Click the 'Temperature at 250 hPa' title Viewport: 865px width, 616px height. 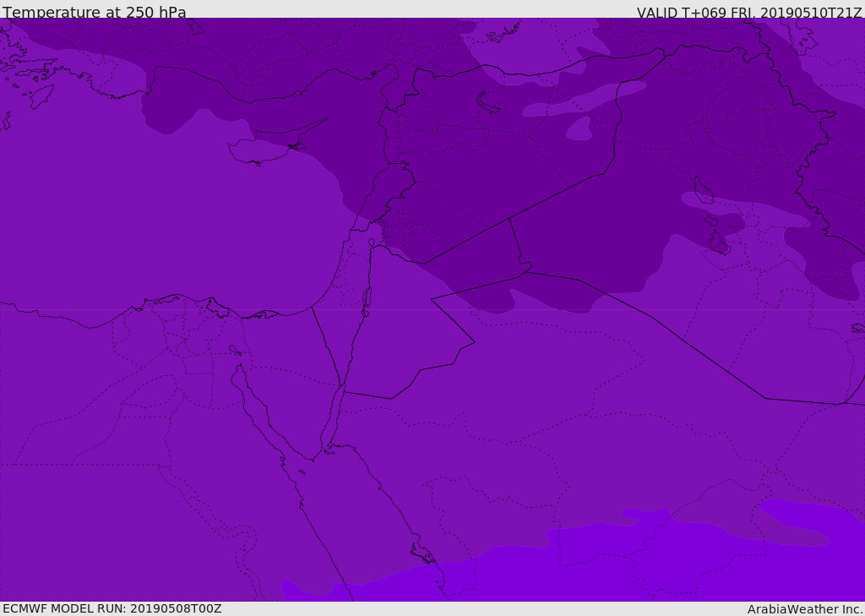(95, 12)
